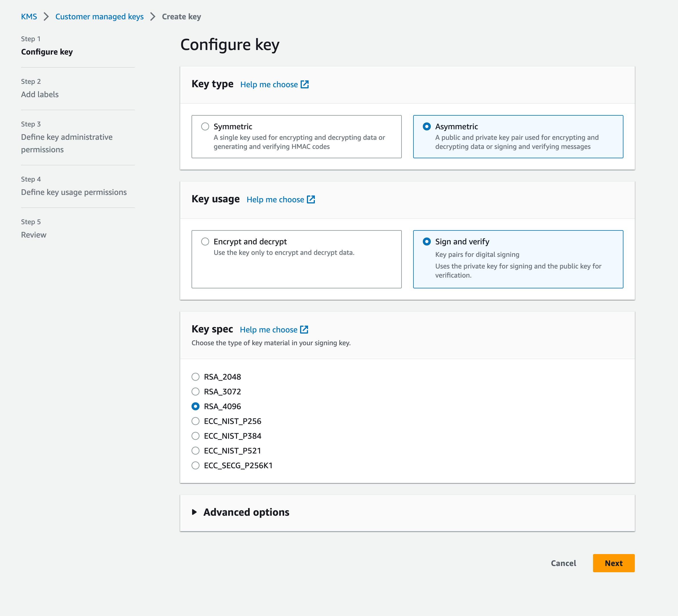Open Step 4 Define key usage permissions
The height and width of the screenshot is (616, 678).
[x=74, y=192]
